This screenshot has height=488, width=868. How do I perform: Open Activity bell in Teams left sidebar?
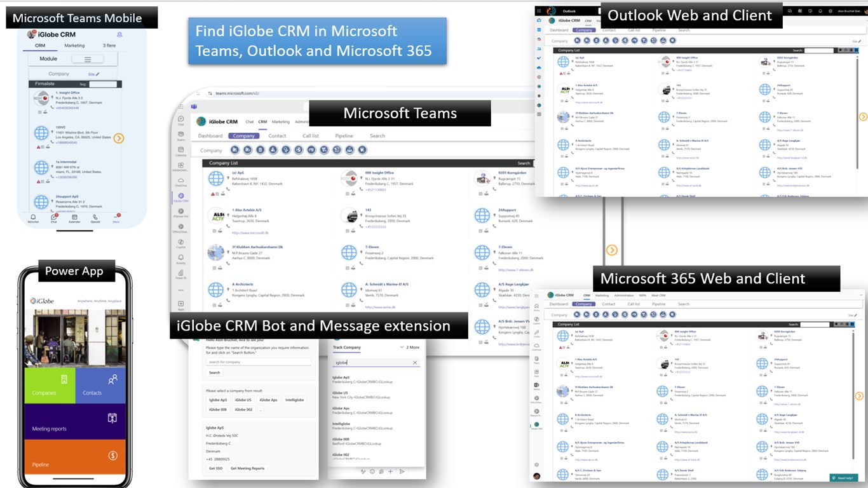pyautogui.click(x=181, y=259)
